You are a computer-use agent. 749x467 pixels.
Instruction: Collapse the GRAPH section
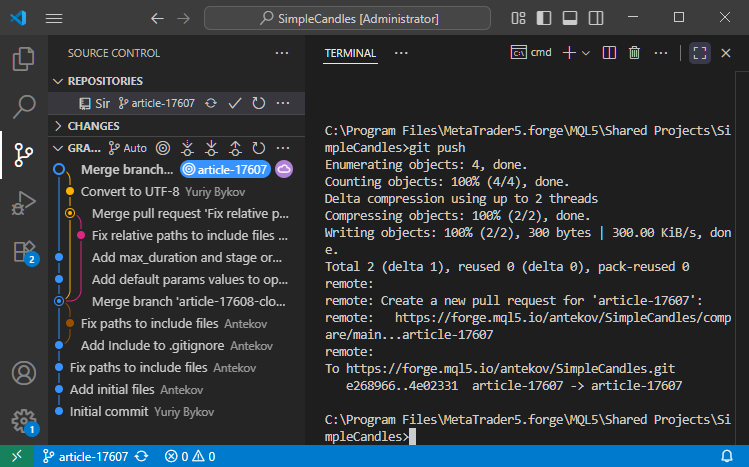click(77, 148)
